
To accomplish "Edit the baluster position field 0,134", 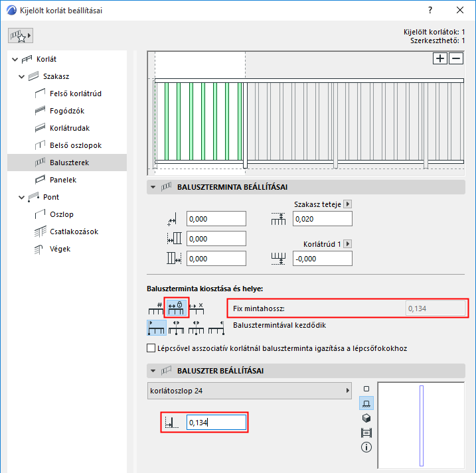I will [x=216, y=423].
